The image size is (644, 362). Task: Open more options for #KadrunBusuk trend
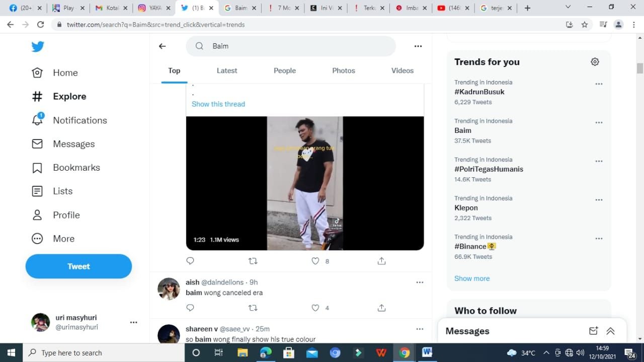[599, 84]
